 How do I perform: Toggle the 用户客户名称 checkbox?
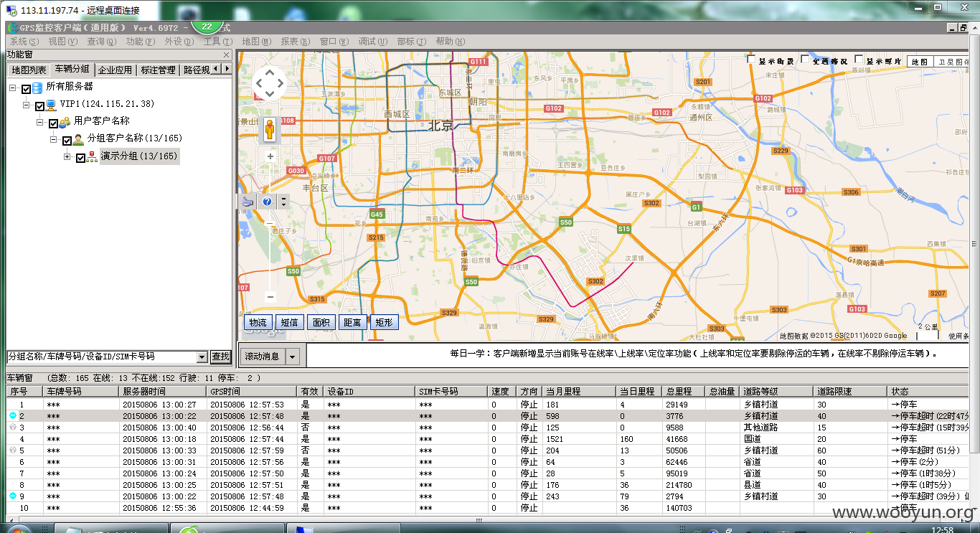point(53,123)
